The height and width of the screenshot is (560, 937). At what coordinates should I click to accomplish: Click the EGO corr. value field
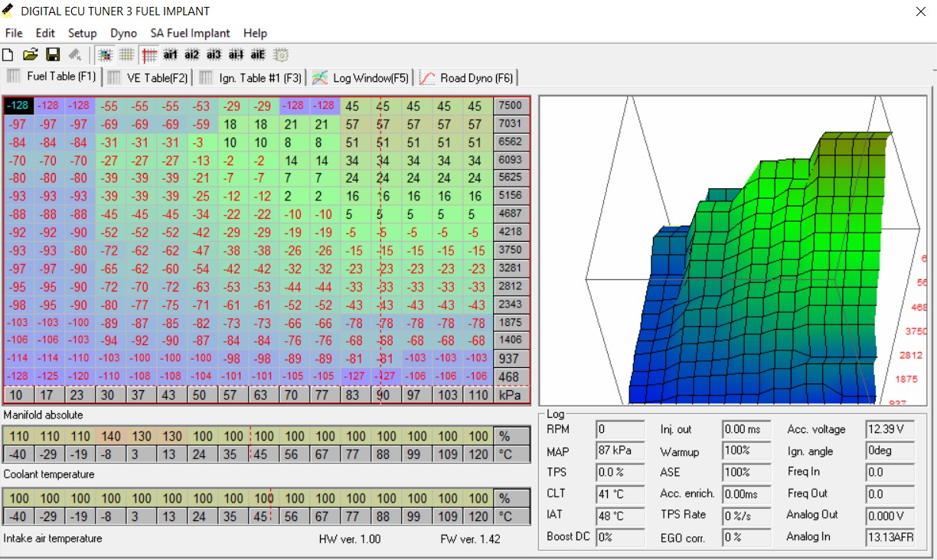(746, 536)
